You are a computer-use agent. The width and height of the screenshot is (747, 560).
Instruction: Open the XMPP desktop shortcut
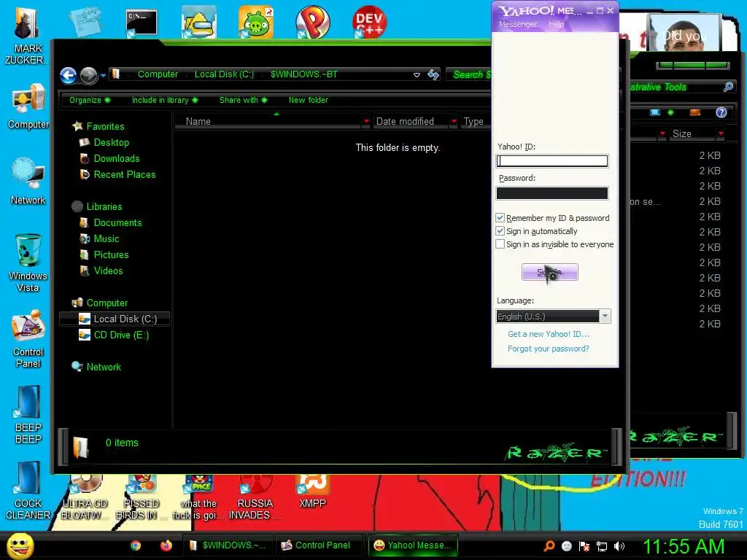[x=312, y=492]
